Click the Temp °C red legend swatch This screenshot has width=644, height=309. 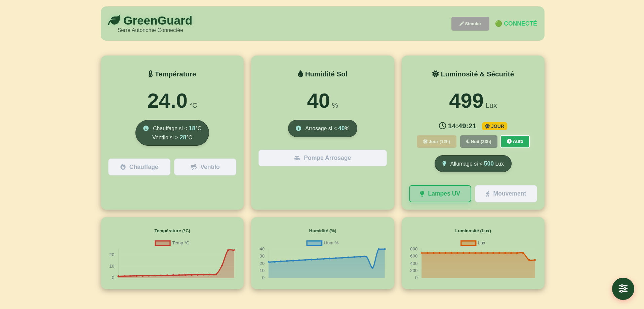[163, 243]
